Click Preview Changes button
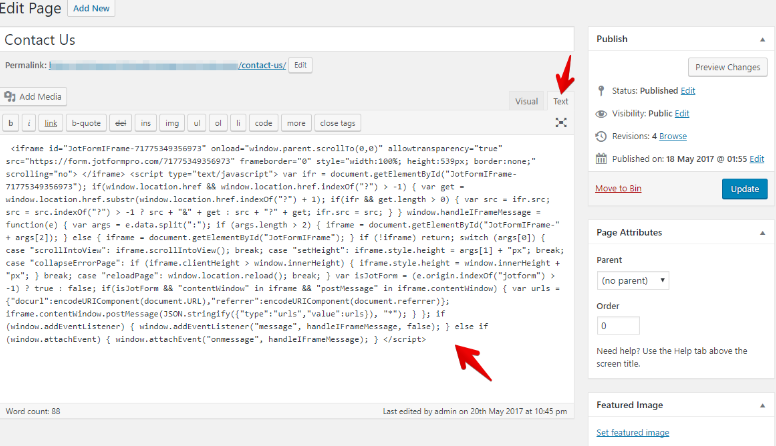776x446 pixels. pyautogui.click(x=728, y=67)
